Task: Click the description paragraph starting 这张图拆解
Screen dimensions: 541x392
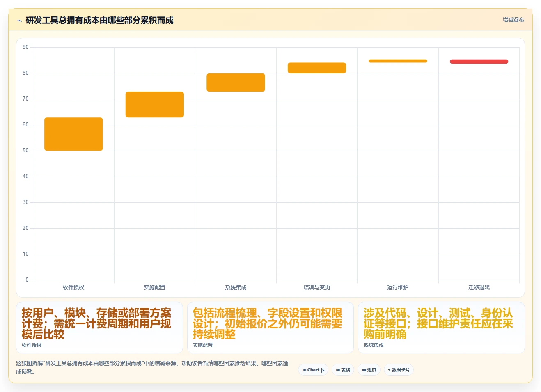Action: click(152, 367)
